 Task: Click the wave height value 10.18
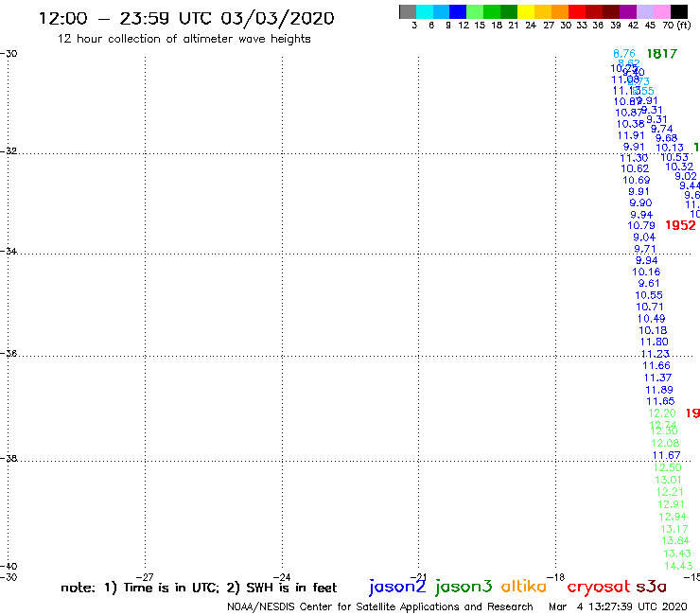[x=653, y=330]
